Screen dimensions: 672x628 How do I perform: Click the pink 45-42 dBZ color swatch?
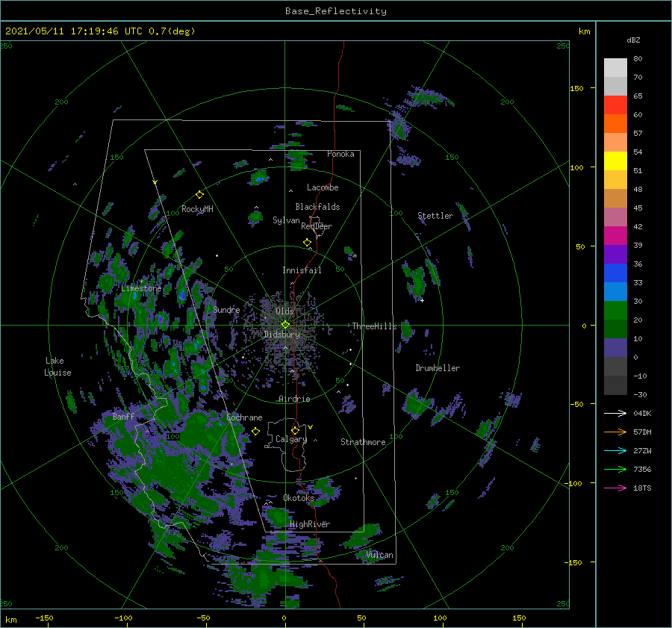pos(615,217)
